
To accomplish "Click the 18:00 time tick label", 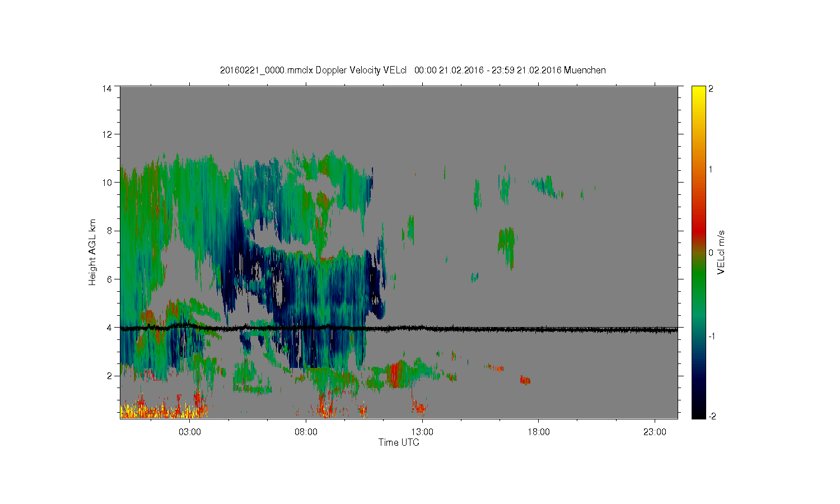I will pyautogui.click(x=539, y=432).
